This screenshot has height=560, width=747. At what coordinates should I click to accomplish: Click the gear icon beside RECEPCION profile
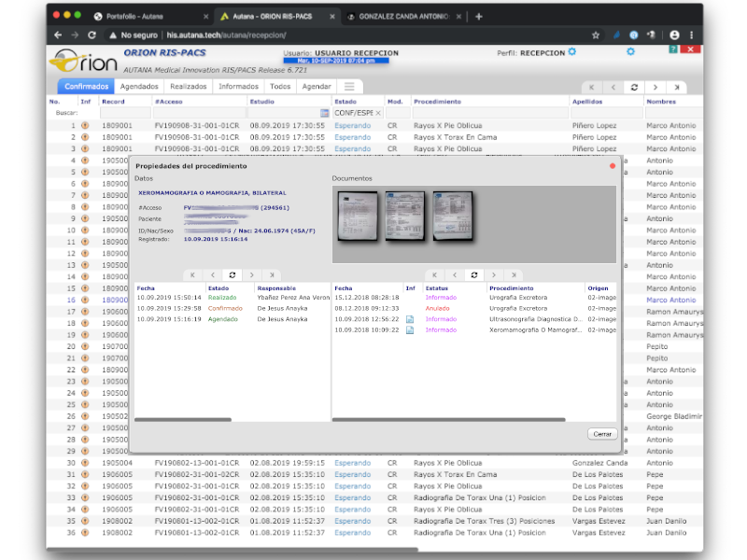pos(571,53)
